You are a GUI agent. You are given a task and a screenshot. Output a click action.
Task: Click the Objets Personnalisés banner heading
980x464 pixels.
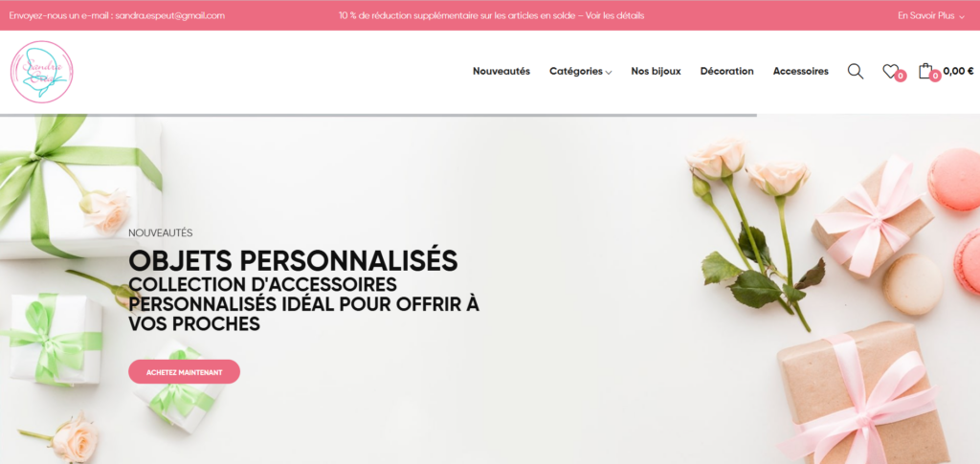293,261
